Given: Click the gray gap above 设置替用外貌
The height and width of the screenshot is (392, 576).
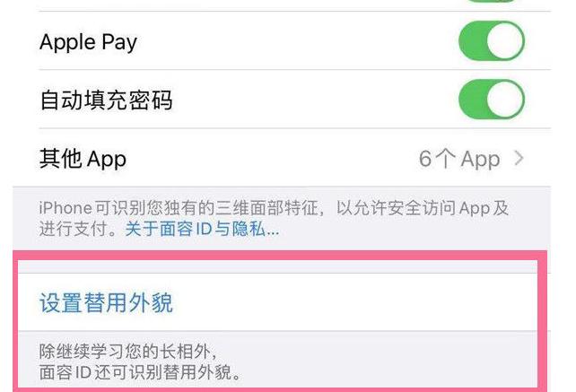Looking at the screenshot, I should tap(278, 267).
